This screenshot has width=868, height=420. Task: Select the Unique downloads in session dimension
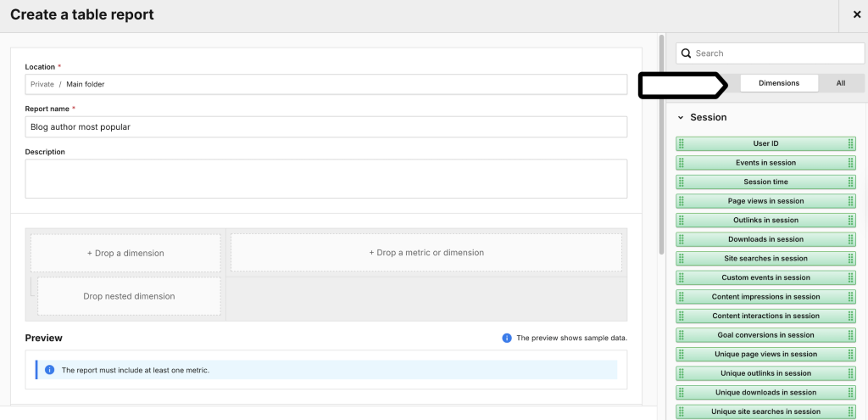(x=765, y=392)
